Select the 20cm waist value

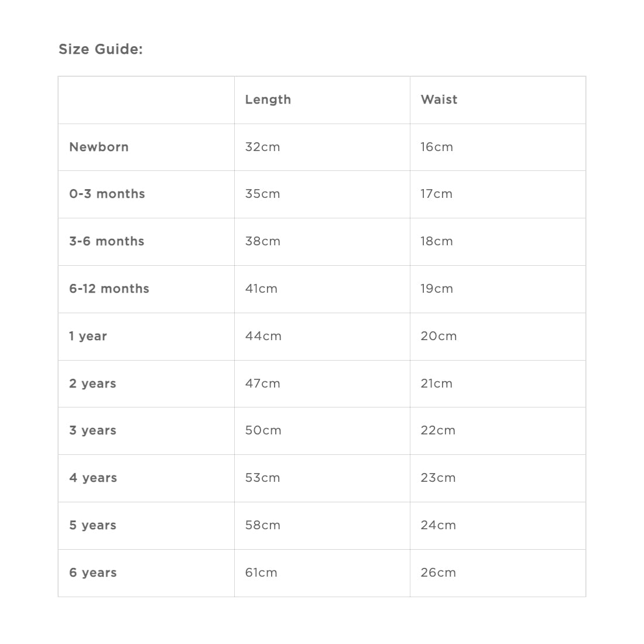(439, 337)
